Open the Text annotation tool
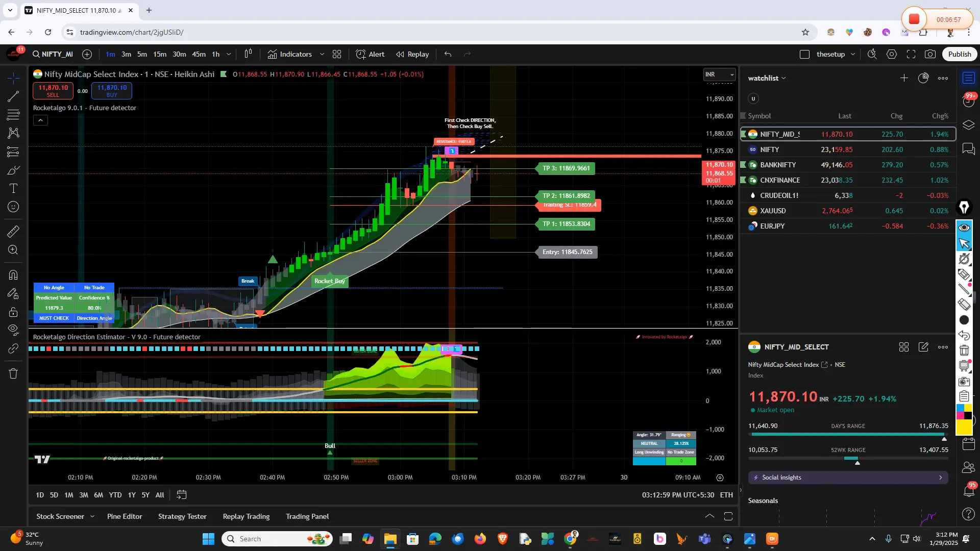The height and width of the screenshot is (551, 980). click(x=13, y=188)
